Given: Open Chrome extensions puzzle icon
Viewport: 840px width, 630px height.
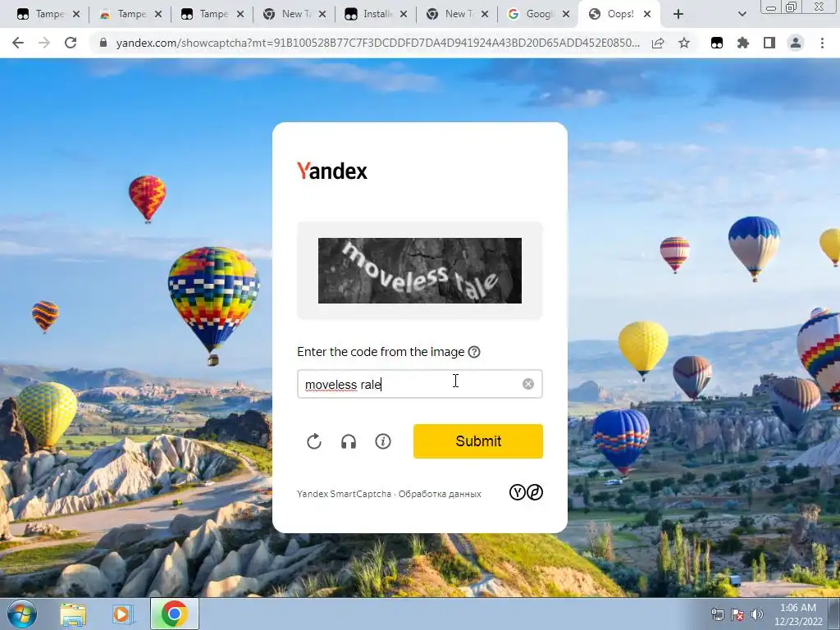Looking at the screenshot, I should pos(743,43).
